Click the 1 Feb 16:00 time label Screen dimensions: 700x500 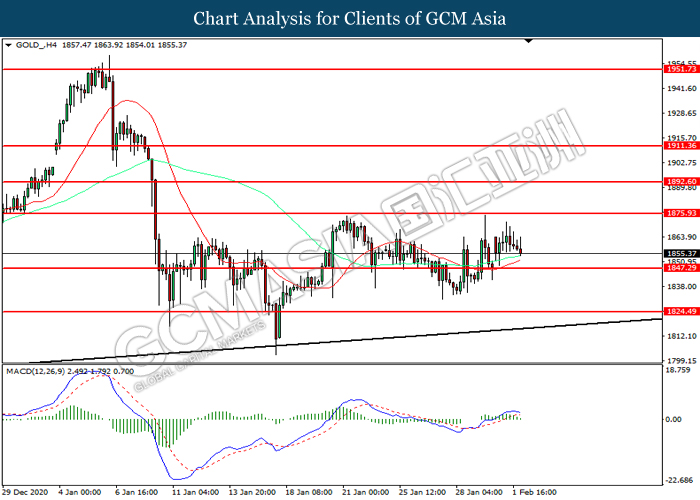(534, 492)
